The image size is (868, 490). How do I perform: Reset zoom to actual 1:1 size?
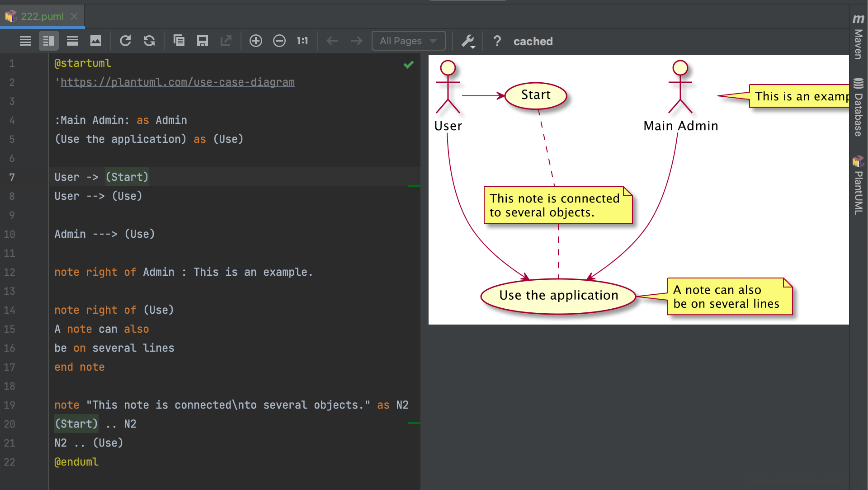click(x=302, y=41)
